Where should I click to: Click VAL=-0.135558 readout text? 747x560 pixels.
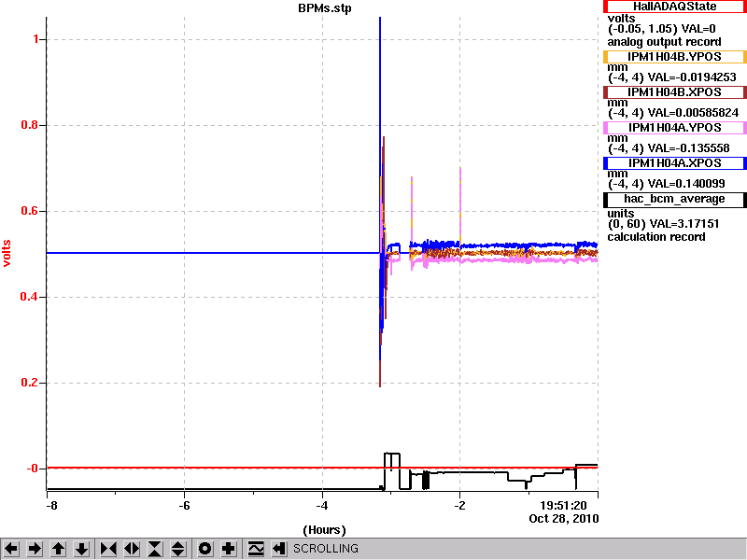coord(689,148)
